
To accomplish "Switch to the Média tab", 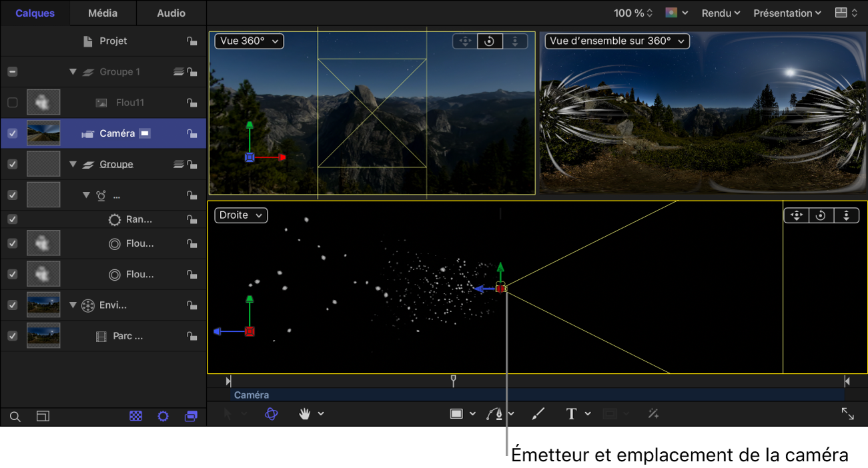I will tap(103, 13).
